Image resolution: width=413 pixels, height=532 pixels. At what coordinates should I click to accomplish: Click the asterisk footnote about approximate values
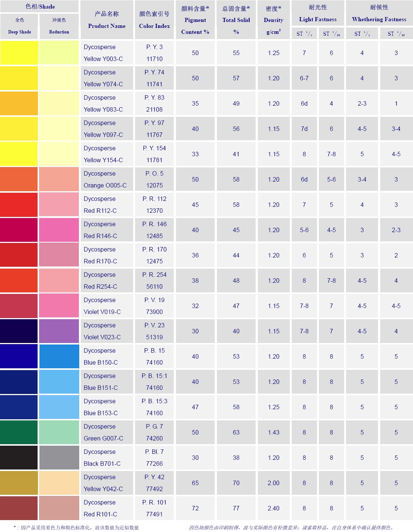pos(76,528)
